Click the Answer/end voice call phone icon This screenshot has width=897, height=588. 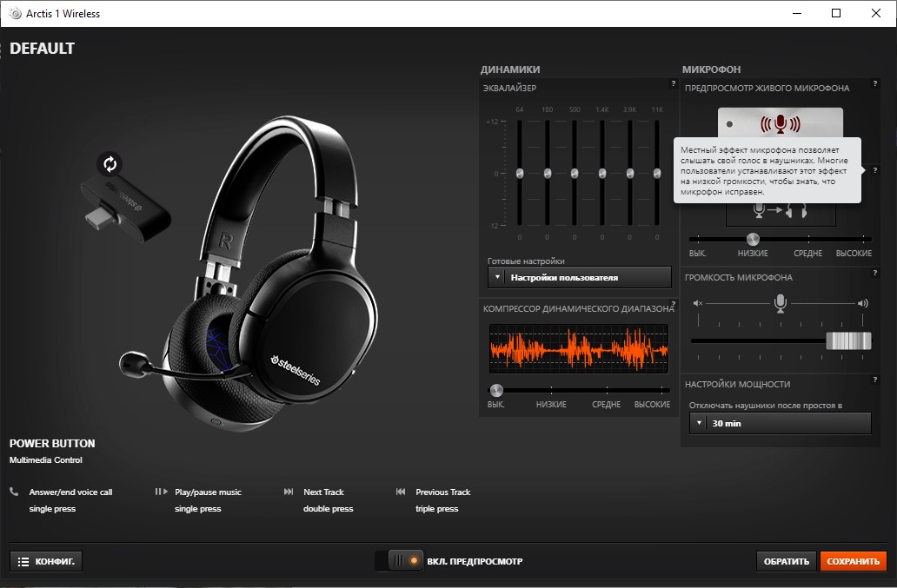(x=14, y=492)
